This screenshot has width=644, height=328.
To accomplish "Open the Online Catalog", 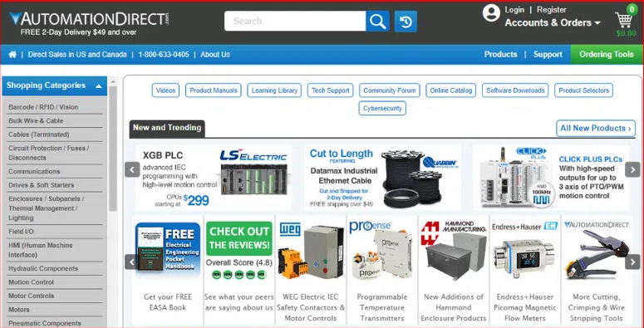I will pyautogui.click(x=450, y=91).
